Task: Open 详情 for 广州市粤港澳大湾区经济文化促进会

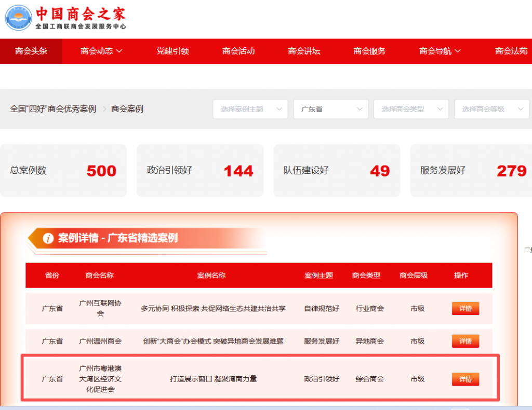Action: (x=465, y=379)
